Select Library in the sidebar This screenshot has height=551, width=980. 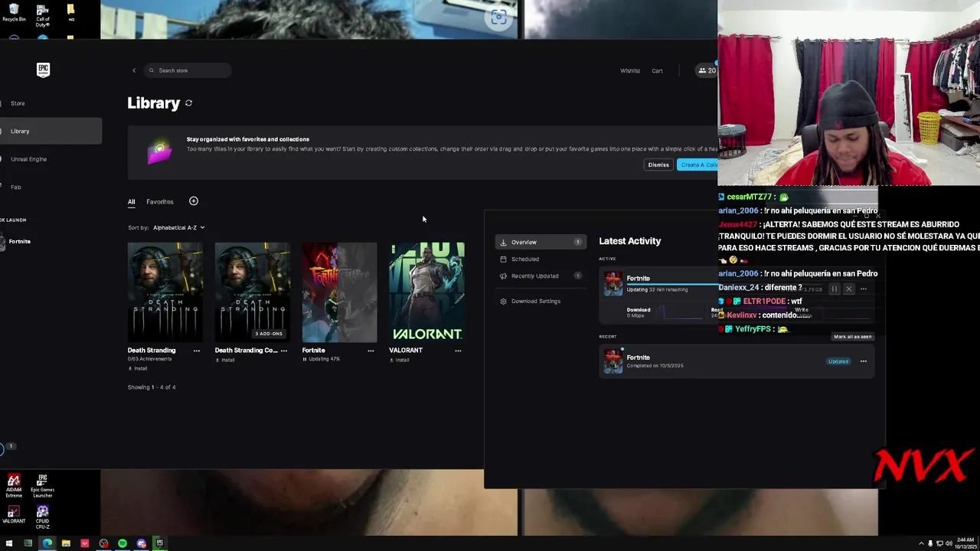[x=51, y=131]
